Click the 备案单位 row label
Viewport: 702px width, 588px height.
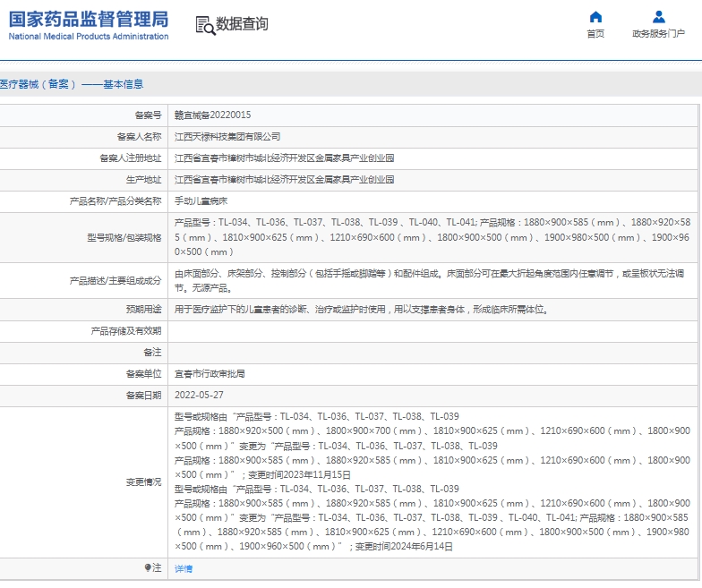point(143,374)
